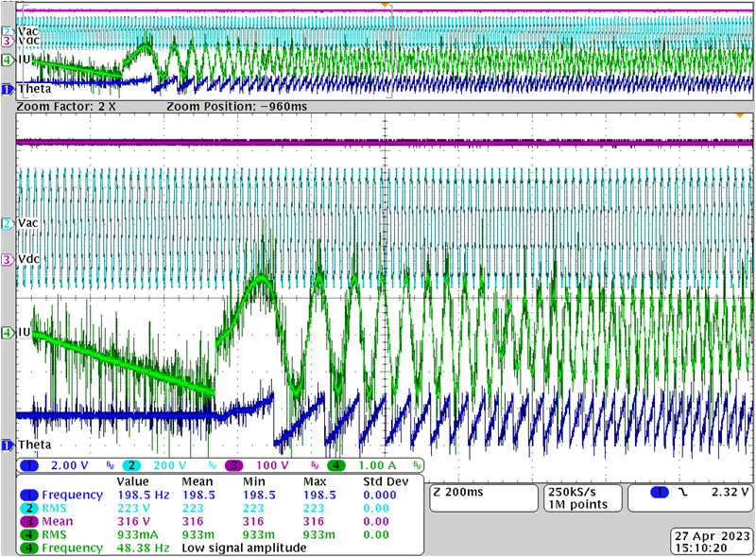Click the channel 3 Vdc marker in the zoom view

click(8, 259)
